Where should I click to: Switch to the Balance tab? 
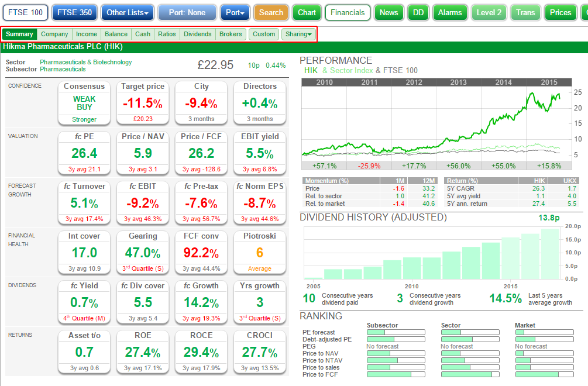(116, 34)
